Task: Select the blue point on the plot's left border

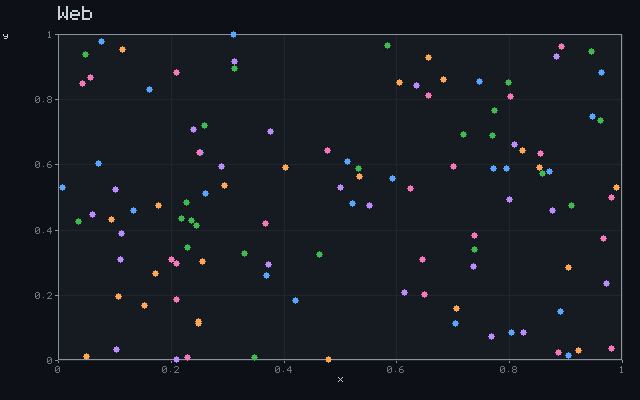Action: [62, 188]
